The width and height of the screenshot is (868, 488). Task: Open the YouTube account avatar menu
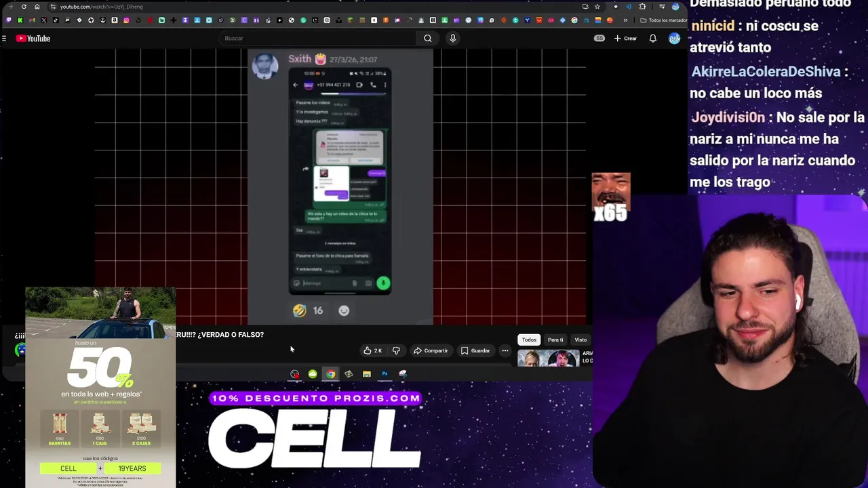(674, 39)
